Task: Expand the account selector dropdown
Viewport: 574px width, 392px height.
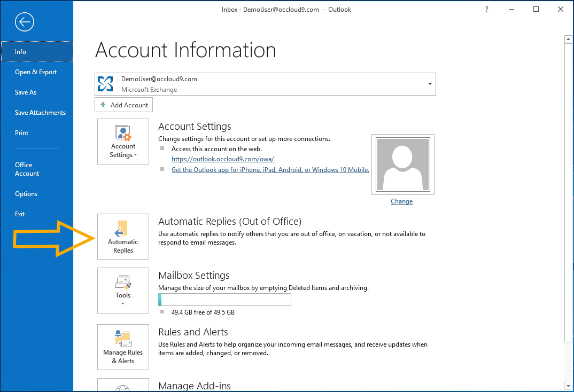Action: pyautogui.click(x=430, y=84)
